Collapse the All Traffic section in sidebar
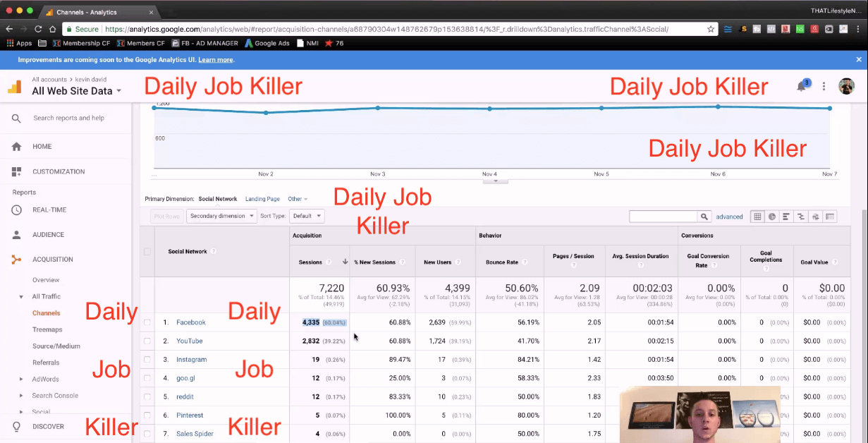The image size is (868, 443). tap(22, 297)
